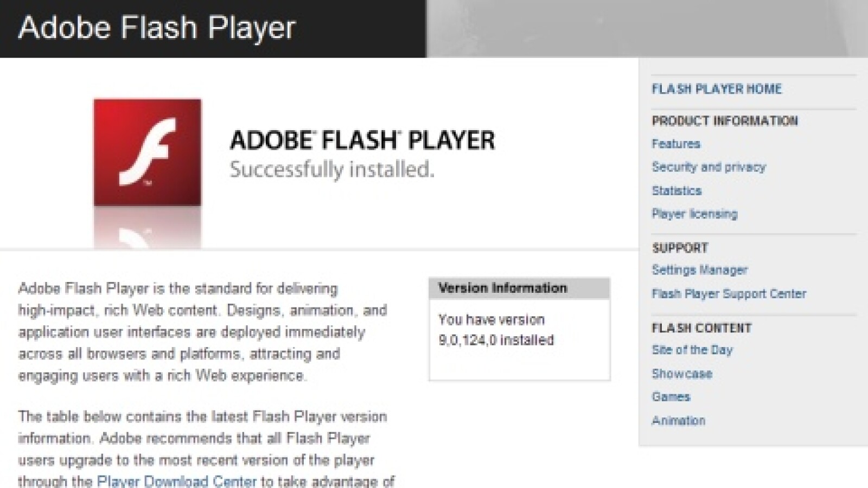Browse the Showcase section
Viewport: 868px width, 488px height.
tap(681, 374)
